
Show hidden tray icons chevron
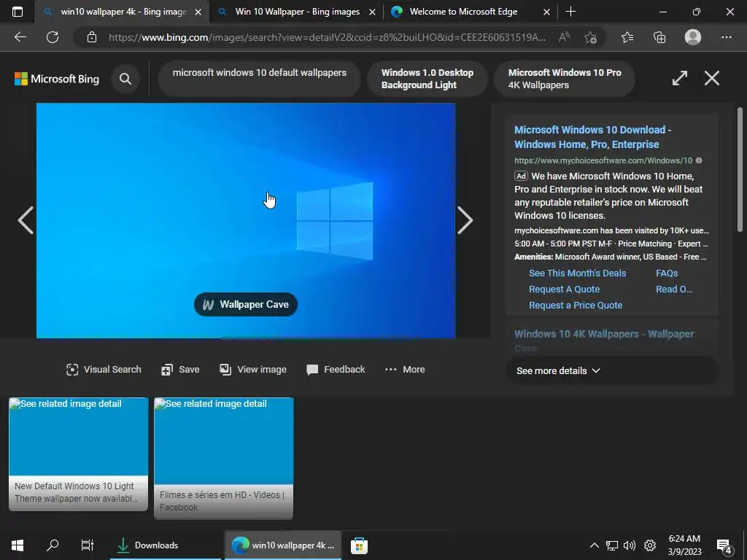coord(594,545)
